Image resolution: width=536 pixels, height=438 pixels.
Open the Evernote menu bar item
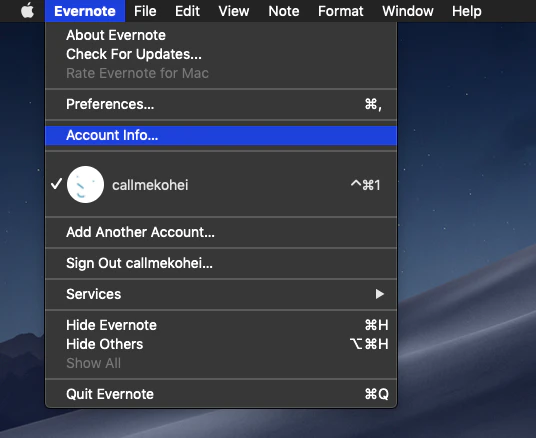coord(85,11)
